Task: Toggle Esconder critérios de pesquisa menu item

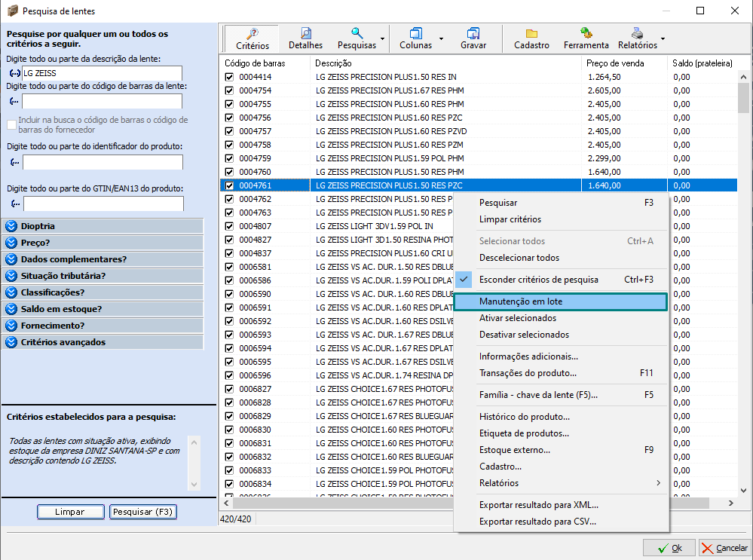Action: point(561,280)
